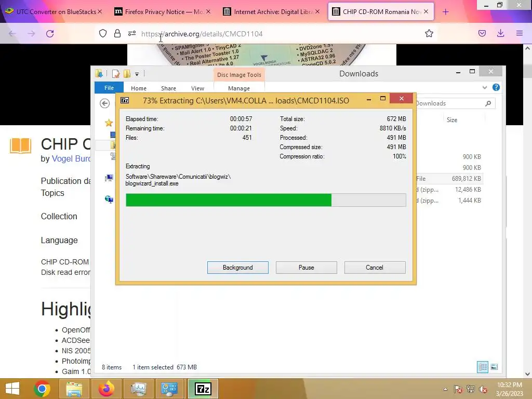The image size is (532, 399).
Task: Select This PC icon in Explorer sidebar
Action: pyautogui.click(x=109, y=178)
